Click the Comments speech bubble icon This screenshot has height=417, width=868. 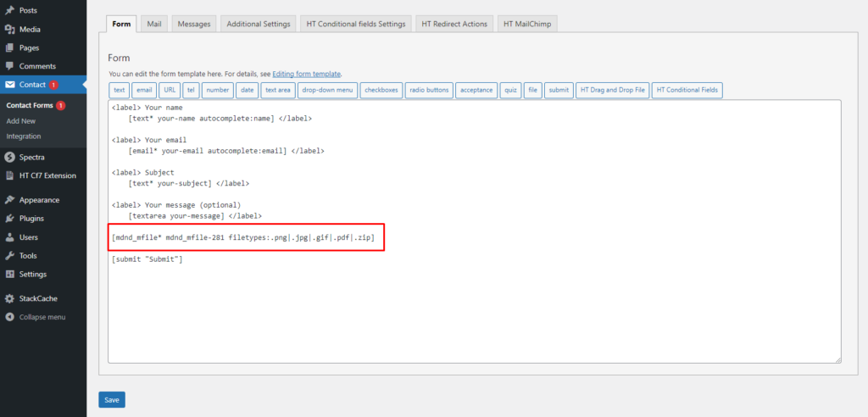(9, 66)
